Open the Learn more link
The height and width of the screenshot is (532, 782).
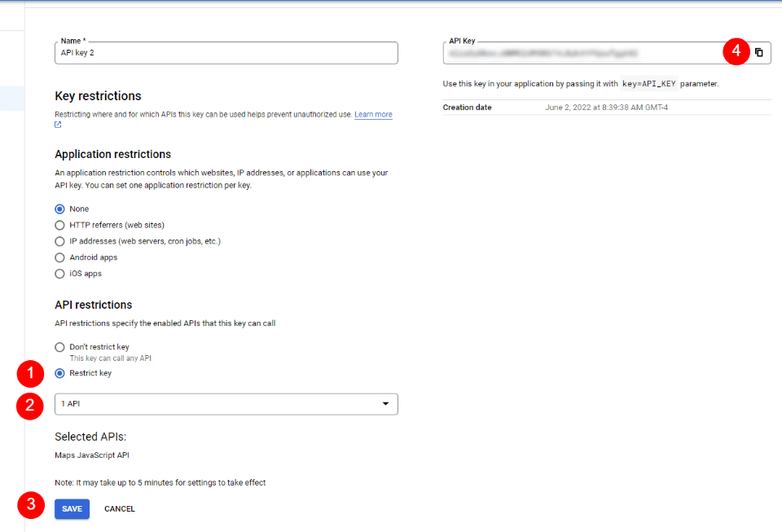[x=372, y=114]
